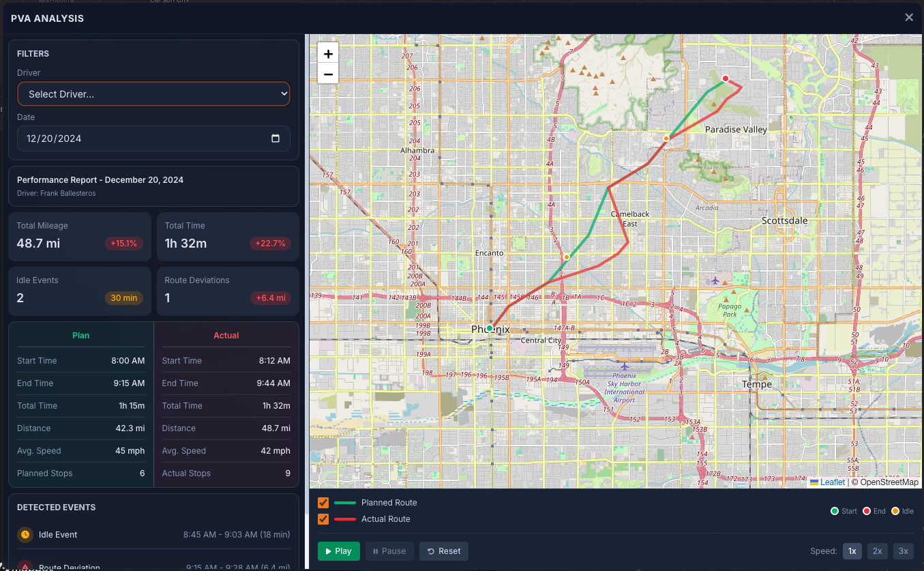Click the +6.4 mi deviation badge
Image resolution: width=924 pixels, height=571 pixels.
point(270,297)
